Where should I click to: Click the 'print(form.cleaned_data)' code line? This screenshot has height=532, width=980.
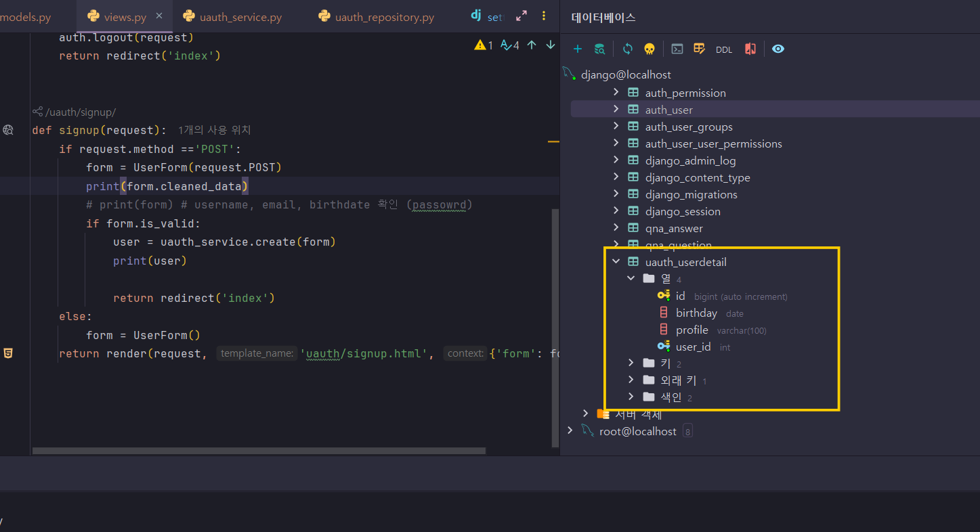(167, 186)
